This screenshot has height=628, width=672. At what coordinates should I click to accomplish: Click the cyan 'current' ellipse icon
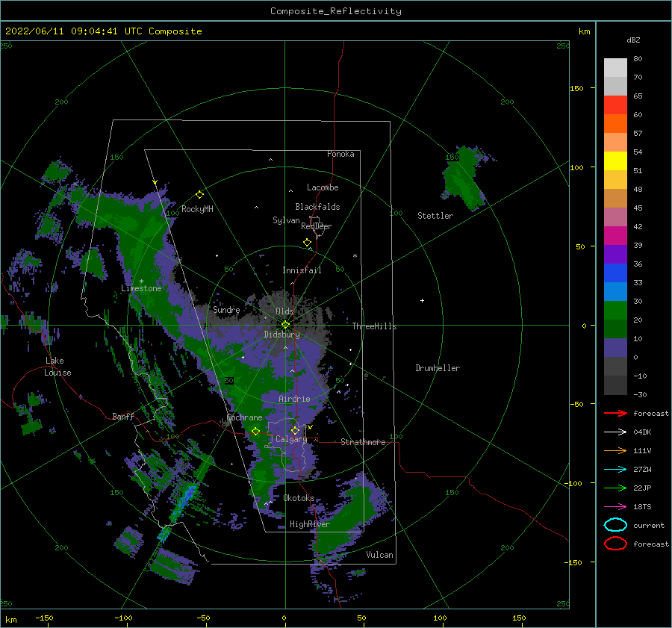click(615, 525)
